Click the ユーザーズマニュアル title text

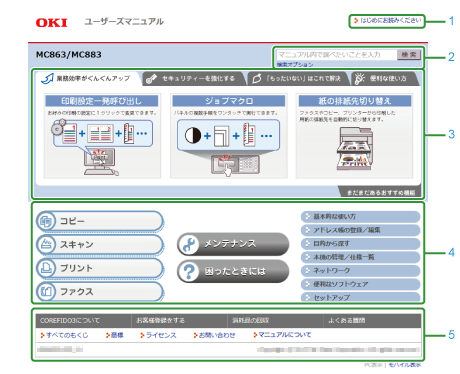pos(124,22)
